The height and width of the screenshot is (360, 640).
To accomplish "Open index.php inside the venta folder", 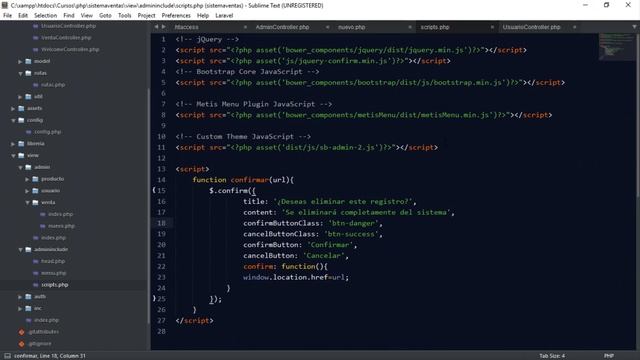I will pos(61,214).
